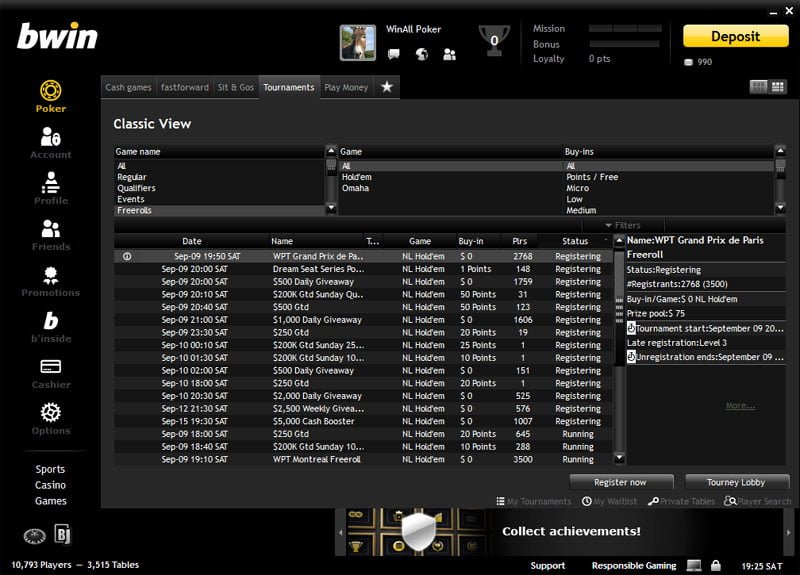Click the Buy-ins list scroll-down arrow
This screenshot has width=800, height=575.
coord(780,208)
